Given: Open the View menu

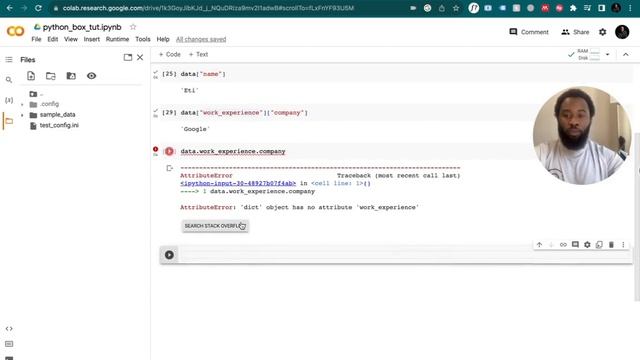Looking at the screenshot, I should 71,39.
